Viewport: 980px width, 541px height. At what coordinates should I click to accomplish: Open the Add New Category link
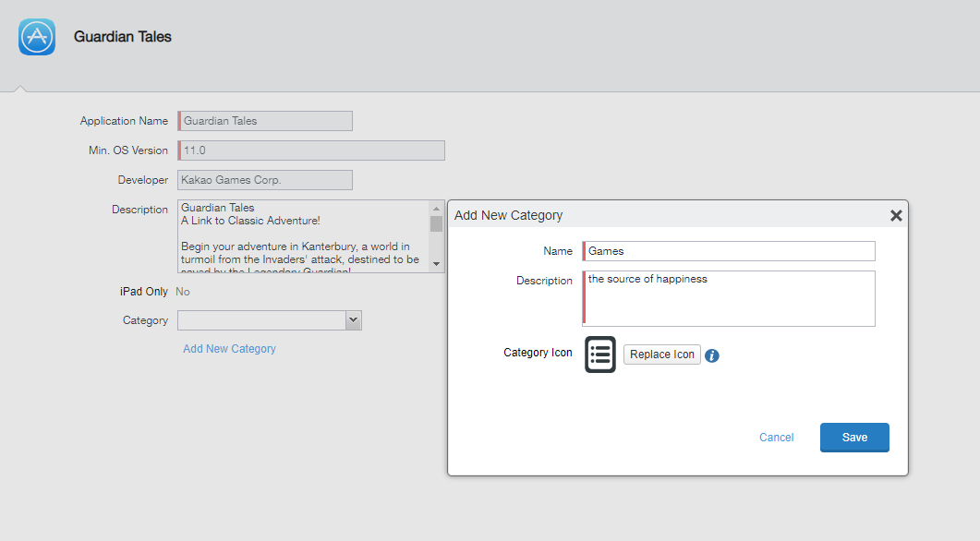click(229, 349)
